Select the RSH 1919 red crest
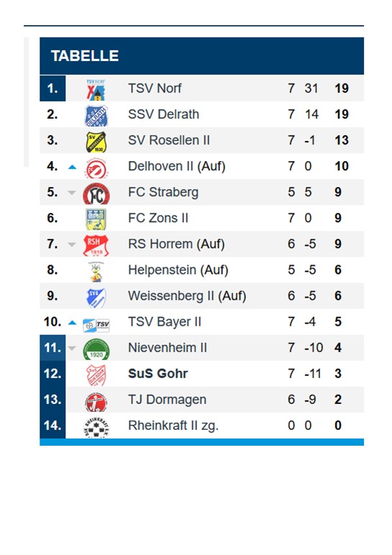 coord(96,245)
